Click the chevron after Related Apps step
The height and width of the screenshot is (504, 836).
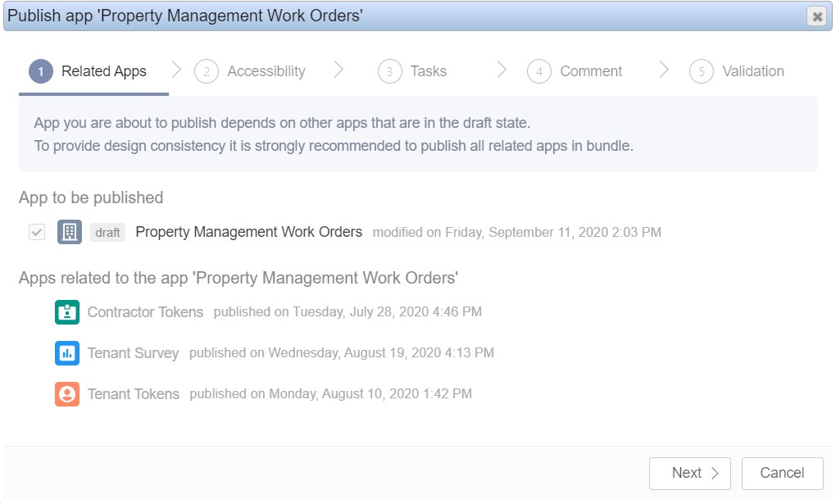[x=175, y=69]
